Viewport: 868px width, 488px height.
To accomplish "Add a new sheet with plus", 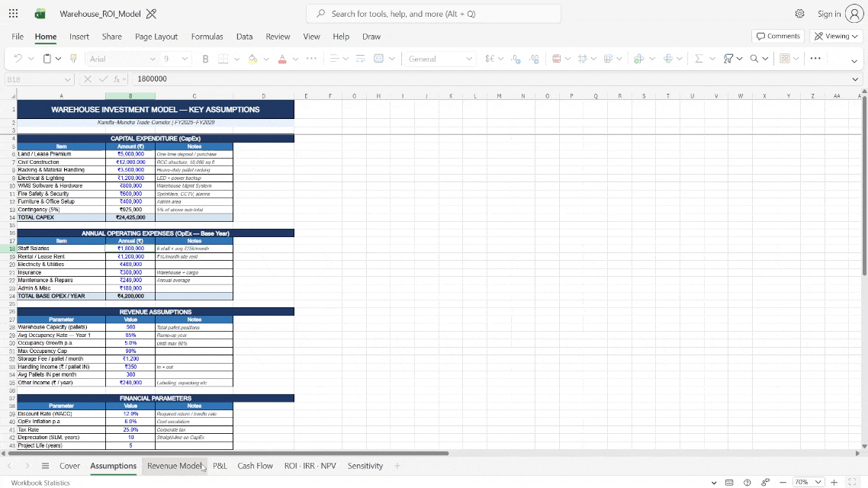I will click(x=397, y=466).
